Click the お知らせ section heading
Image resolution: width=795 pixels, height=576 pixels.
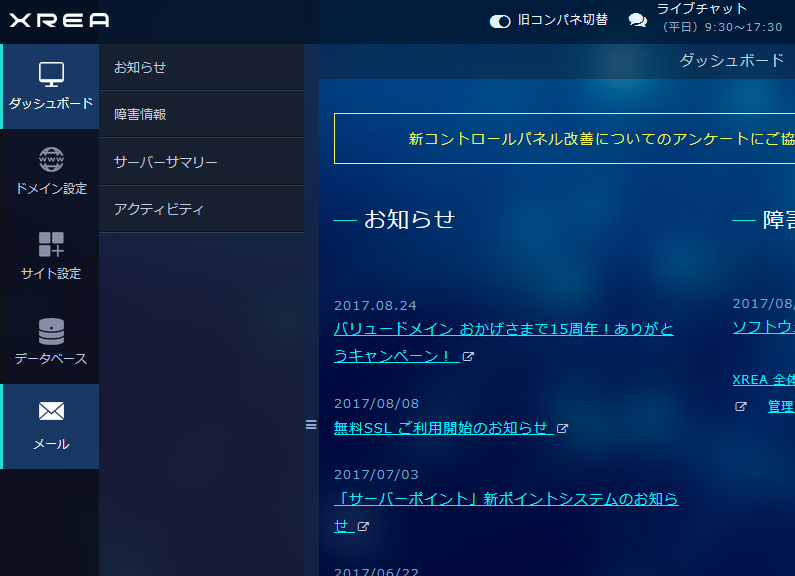pyautogui.click(x=409, y=220)
